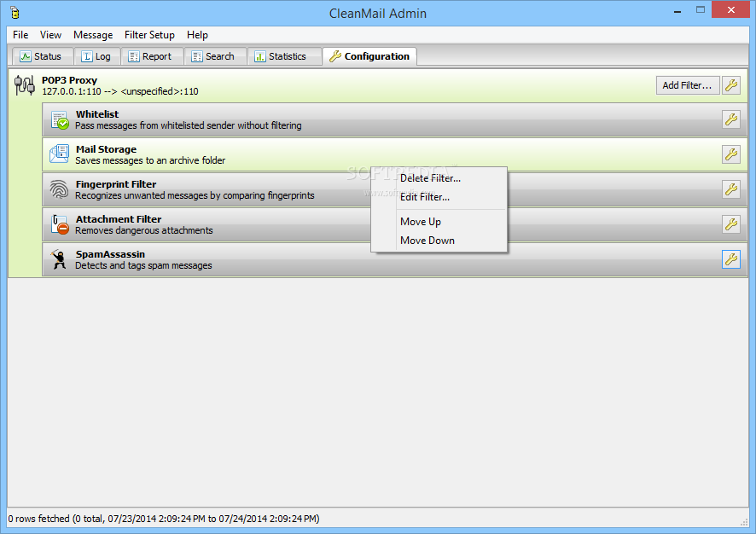Select the Whitelist filter row title

pos(97,114)
